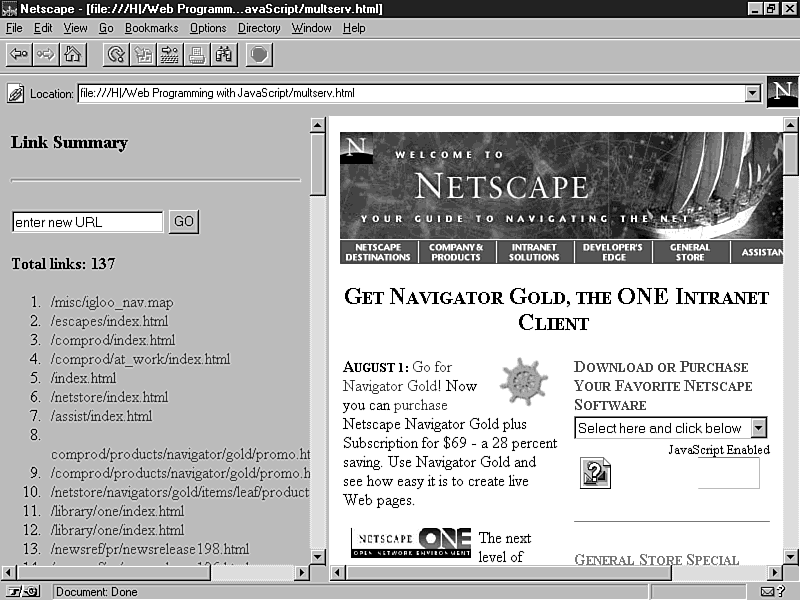Print the page using the printer icon
The width and height of the screenshot is (800, 600).
point(197,54)
